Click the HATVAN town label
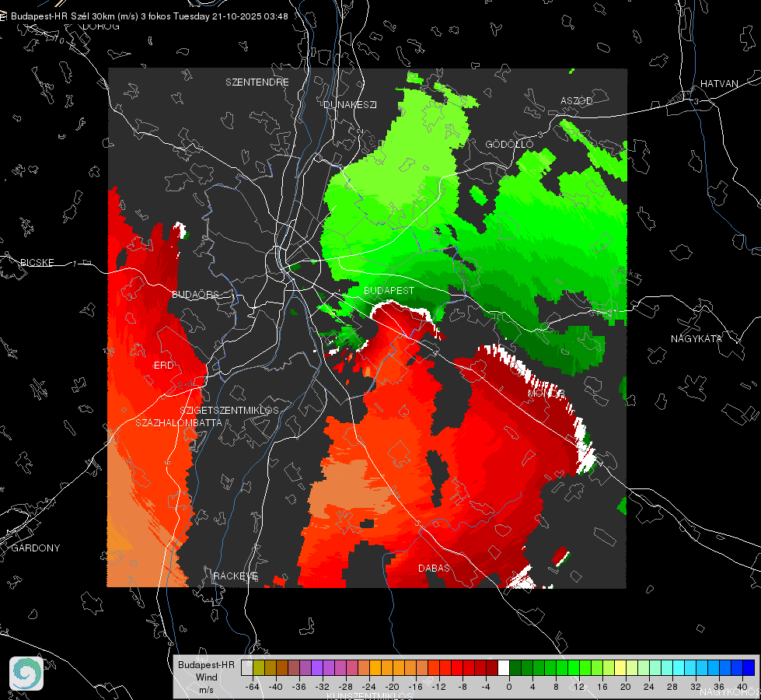Image resolution: width=761 pixels, height=700 pixels. tap(719, 83)
